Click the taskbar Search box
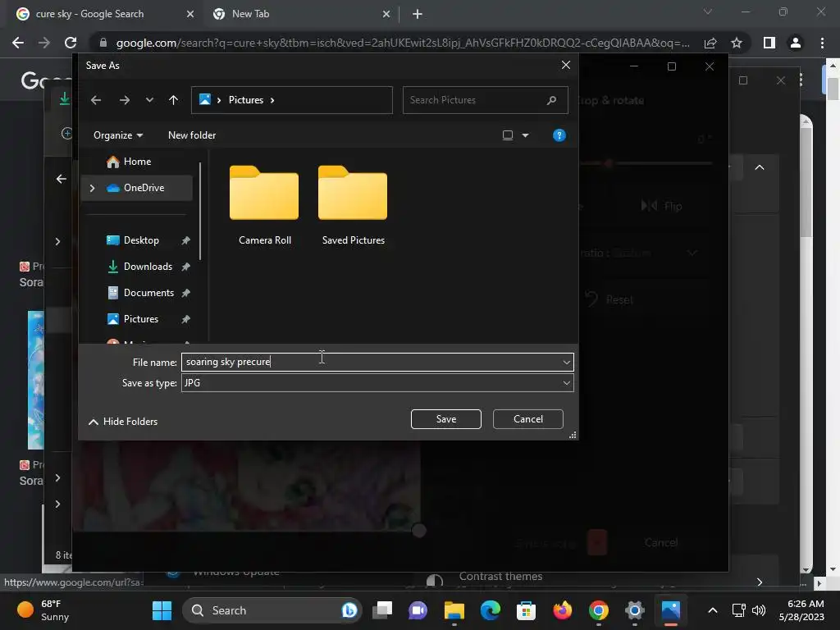The height and width of the screenshot is (630, 840). (x=272, y=610)
